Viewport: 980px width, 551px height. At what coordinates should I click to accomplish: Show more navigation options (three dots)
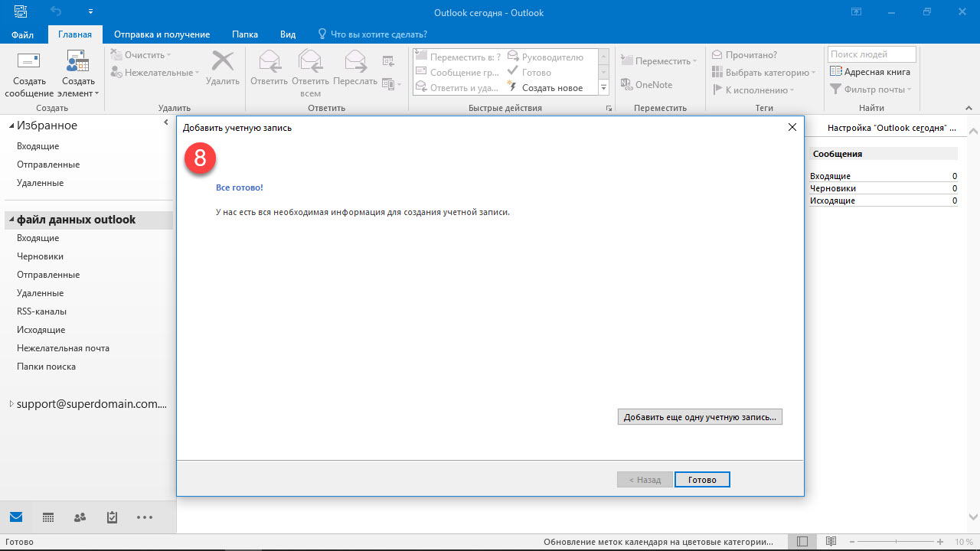tap(145, 517)
